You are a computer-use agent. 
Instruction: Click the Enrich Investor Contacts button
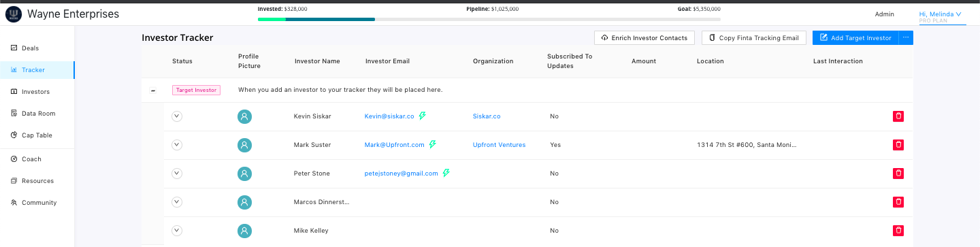coord(644,38)
